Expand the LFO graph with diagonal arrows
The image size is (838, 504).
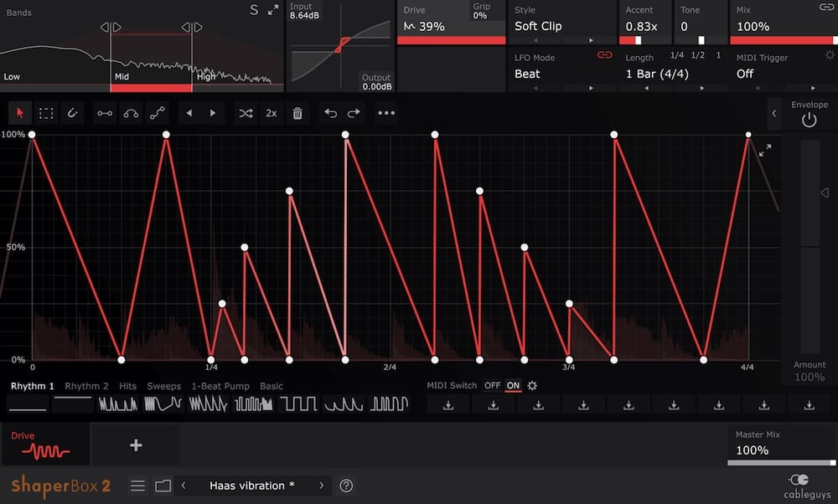765,151
